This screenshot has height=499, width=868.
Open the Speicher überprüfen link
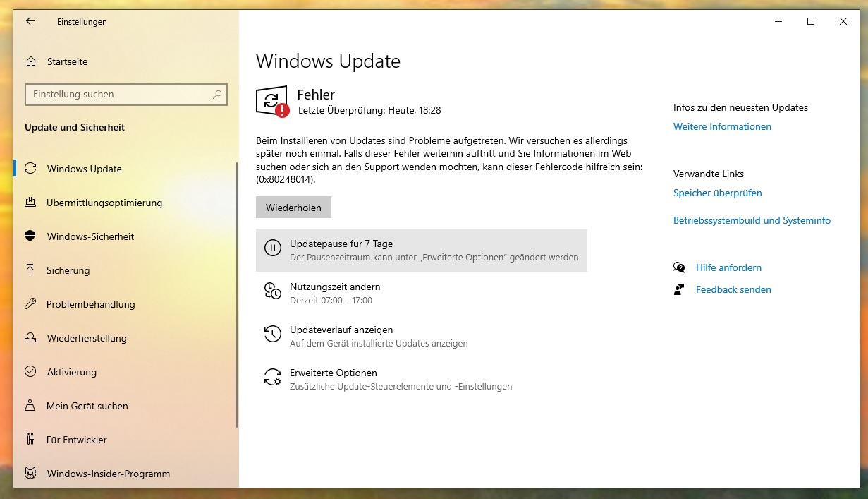click(x=717, y=193)
